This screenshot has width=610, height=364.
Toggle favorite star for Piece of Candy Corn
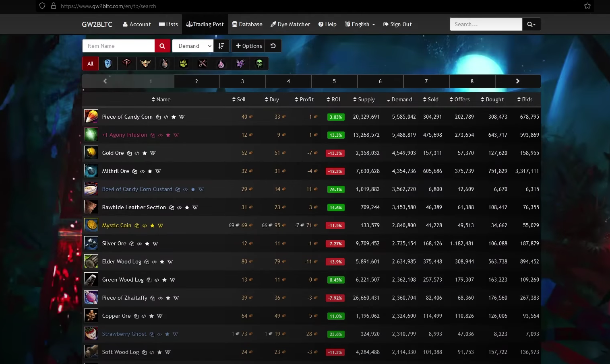(174, 117)
